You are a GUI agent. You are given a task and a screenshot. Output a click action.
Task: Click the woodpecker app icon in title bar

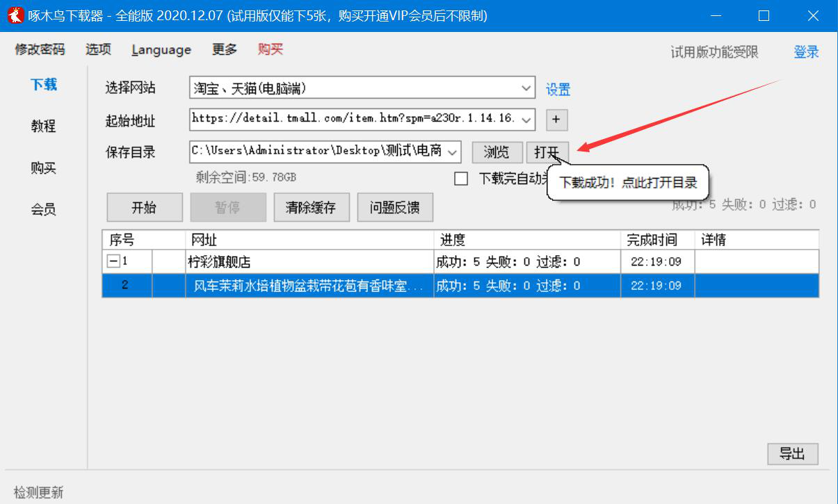coord(15,15)
